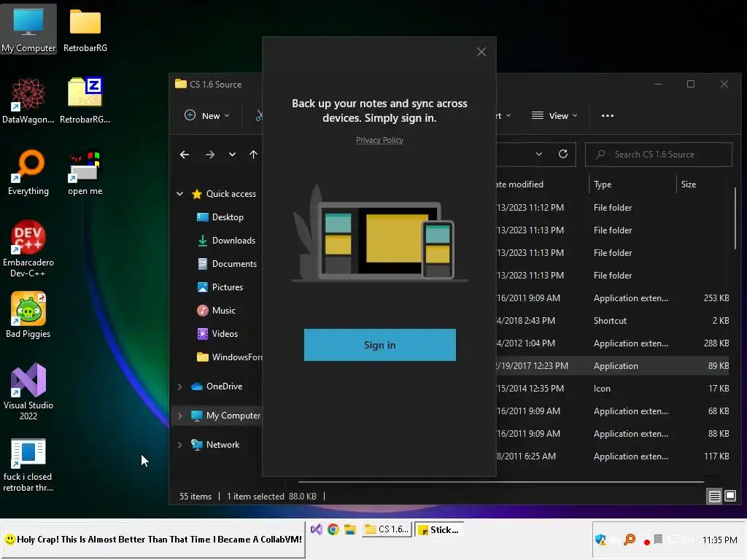Open the My Computer desktop icon

point(28,29)
